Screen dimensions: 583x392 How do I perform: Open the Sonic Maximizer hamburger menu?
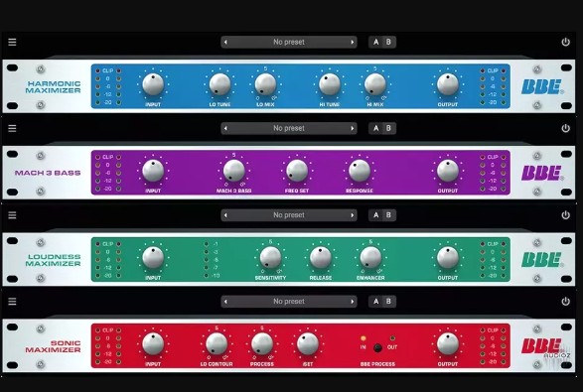12,302
